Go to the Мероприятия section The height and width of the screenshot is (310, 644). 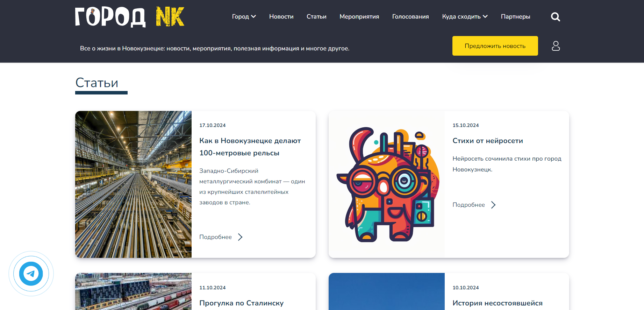coord(359,16)
